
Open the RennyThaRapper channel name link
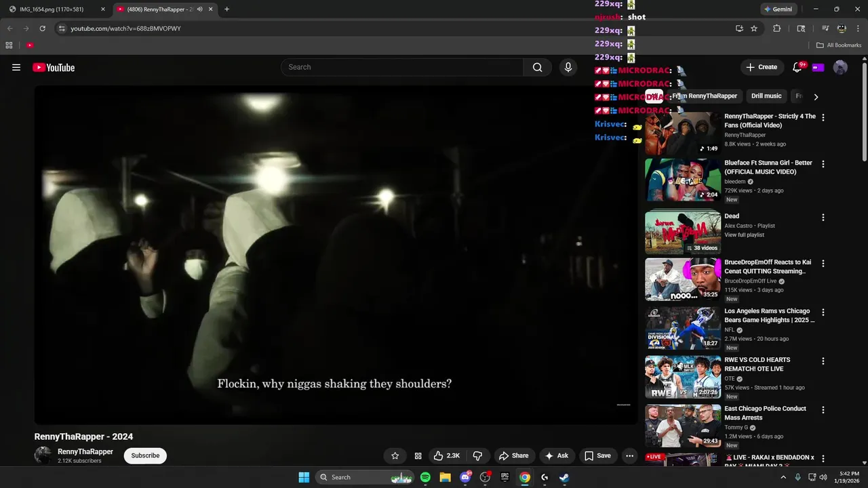pyautogui.click(x=85, y=451)
